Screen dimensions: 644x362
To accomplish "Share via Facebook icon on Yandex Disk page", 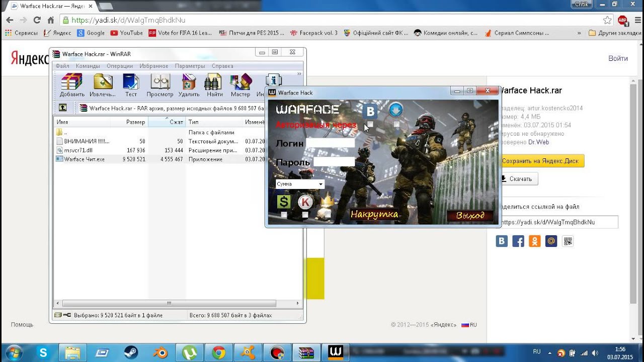I will pos(518,241).
